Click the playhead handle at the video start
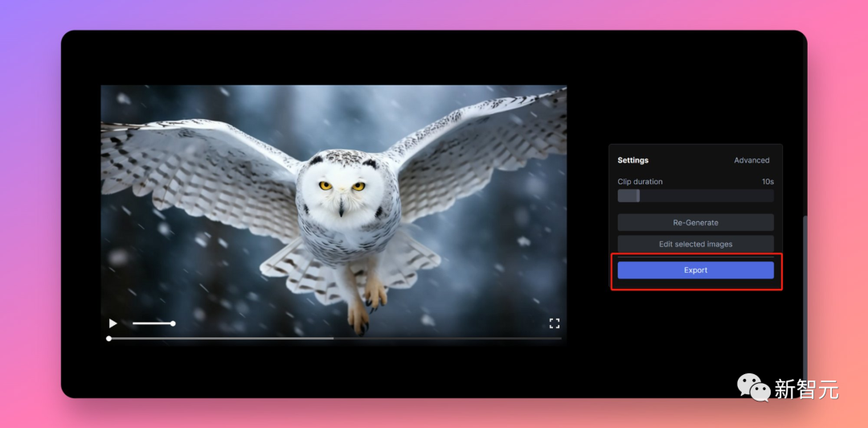 [x=109, y=338]
